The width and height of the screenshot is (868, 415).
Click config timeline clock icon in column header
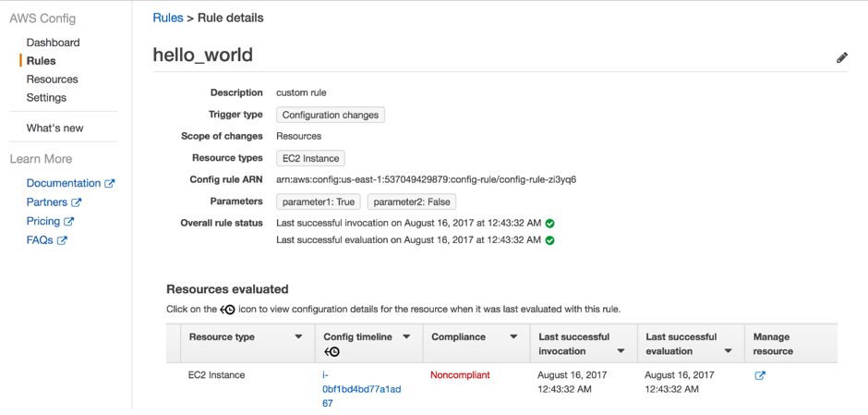click(332, 351)
